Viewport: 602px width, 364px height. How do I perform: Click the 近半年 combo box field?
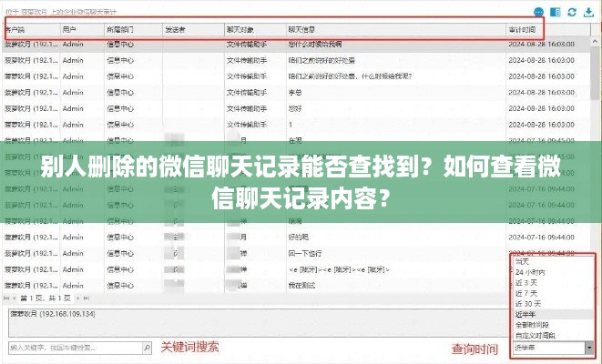pos(549,348)
